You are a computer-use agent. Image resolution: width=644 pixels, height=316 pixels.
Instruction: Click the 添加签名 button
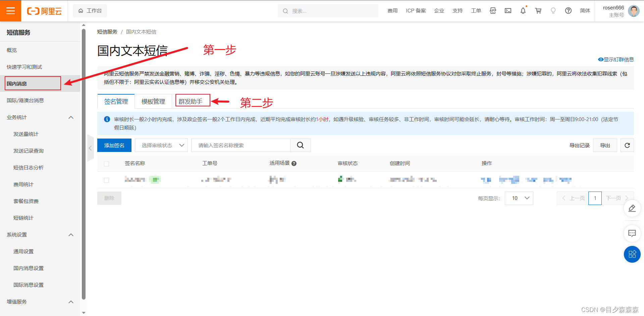click(x=114, y=145)
